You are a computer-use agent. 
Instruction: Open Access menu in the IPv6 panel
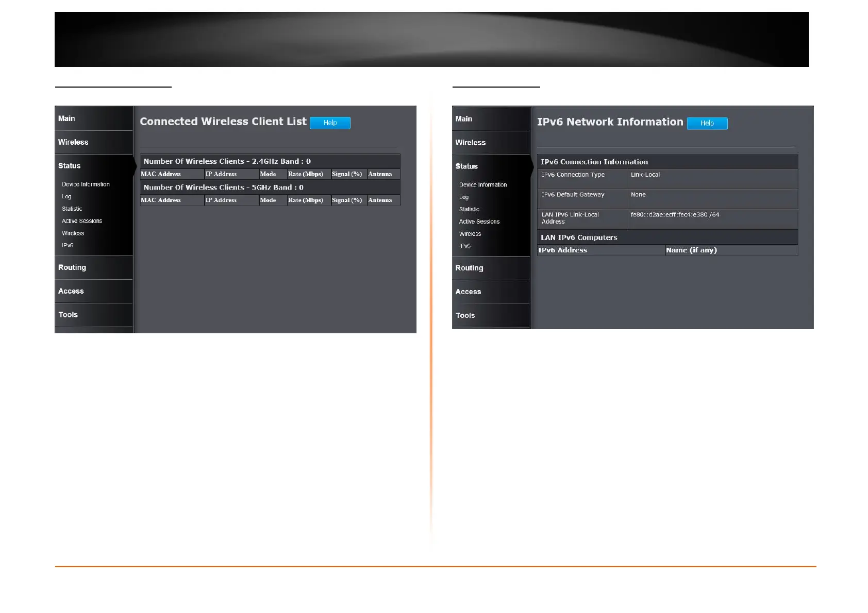[491, 292]
